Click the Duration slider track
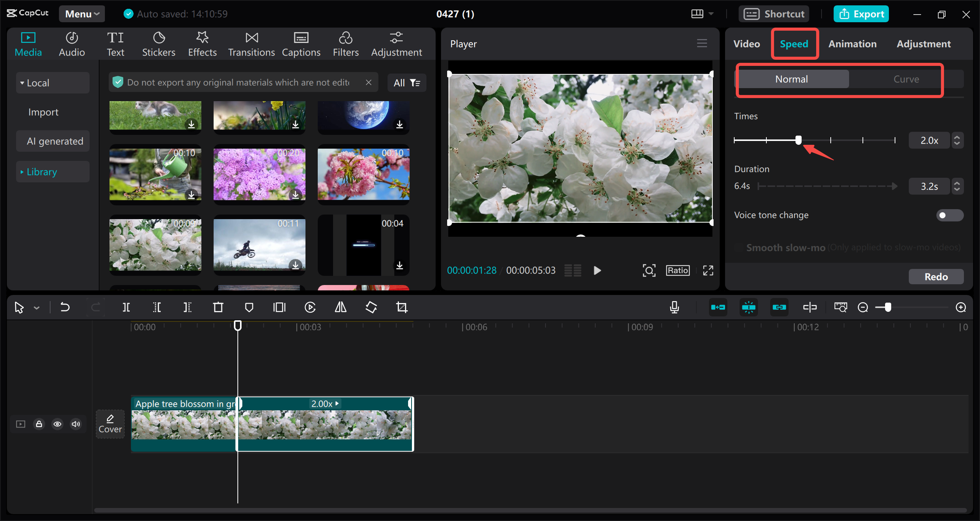Screen dimensions: 980x521 click(827, 186)
